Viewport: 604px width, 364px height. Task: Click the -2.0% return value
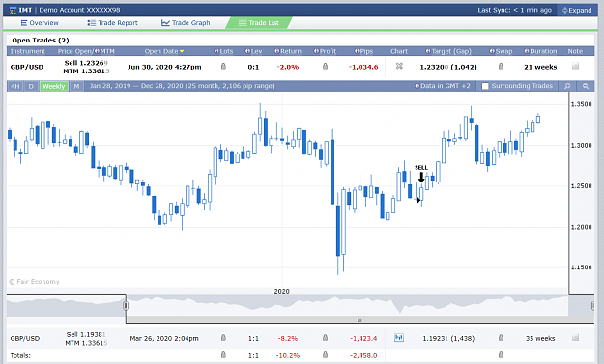click(x=288, y=67)
